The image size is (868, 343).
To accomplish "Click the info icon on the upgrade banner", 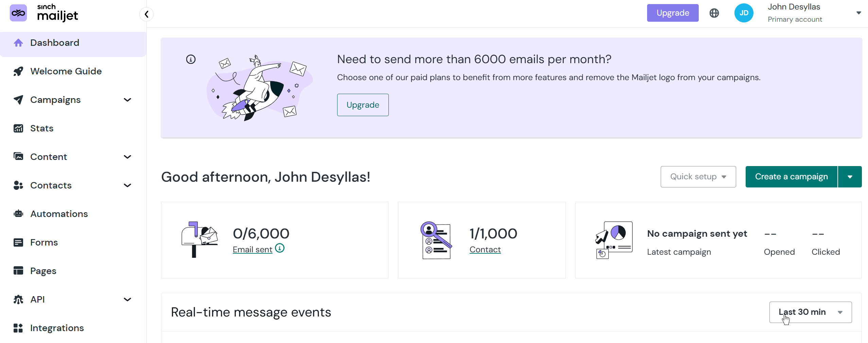I will point(191,59).
